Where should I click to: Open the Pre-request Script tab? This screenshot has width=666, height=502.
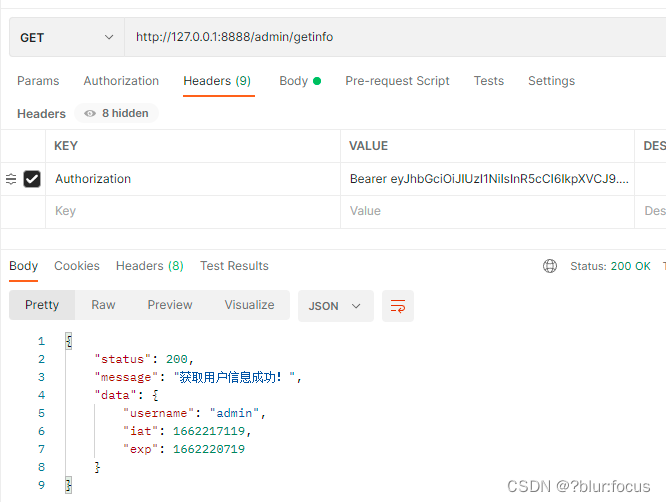click(x=397, y=81)
